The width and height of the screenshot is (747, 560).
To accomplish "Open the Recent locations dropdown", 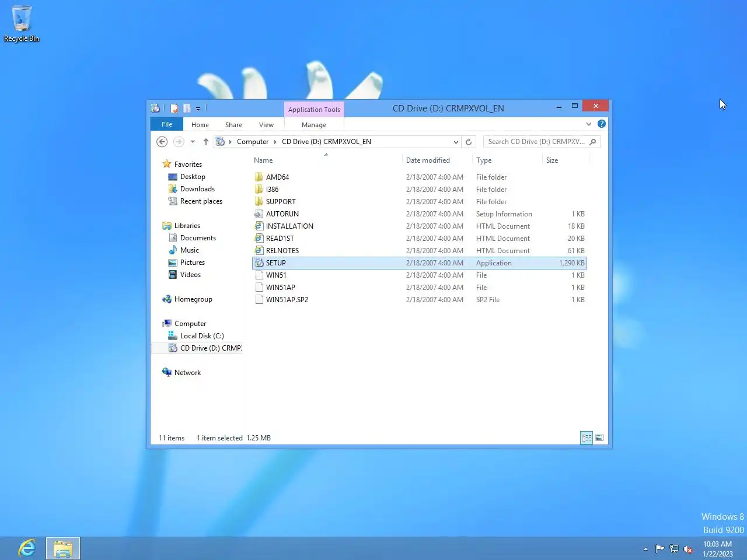I will click(193, 142).
